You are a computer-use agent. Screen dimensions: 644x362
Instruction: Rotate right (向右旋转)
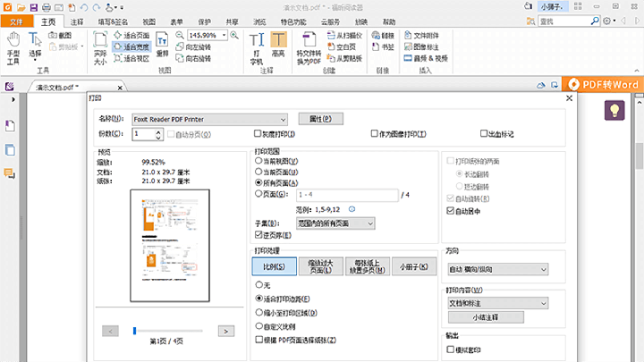pos(193,58)
